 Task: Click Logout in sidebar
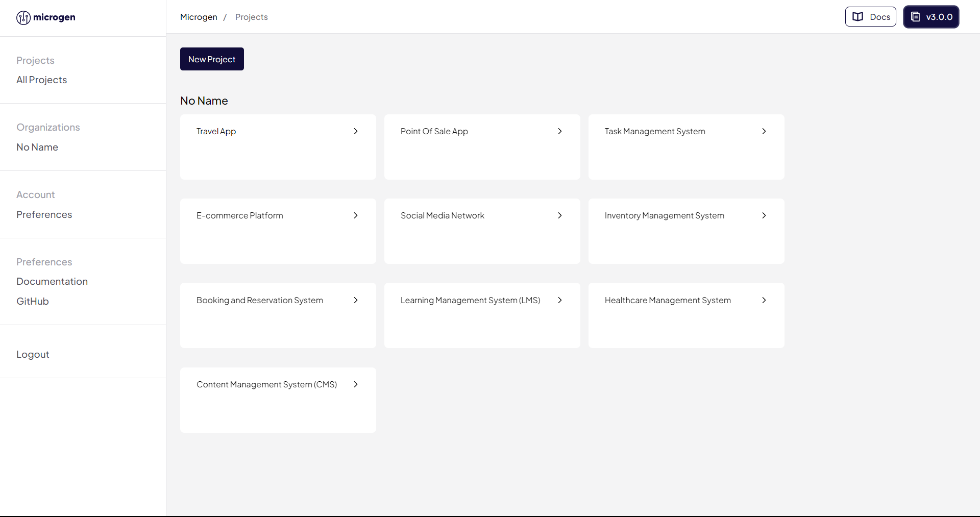pos(33,354)
